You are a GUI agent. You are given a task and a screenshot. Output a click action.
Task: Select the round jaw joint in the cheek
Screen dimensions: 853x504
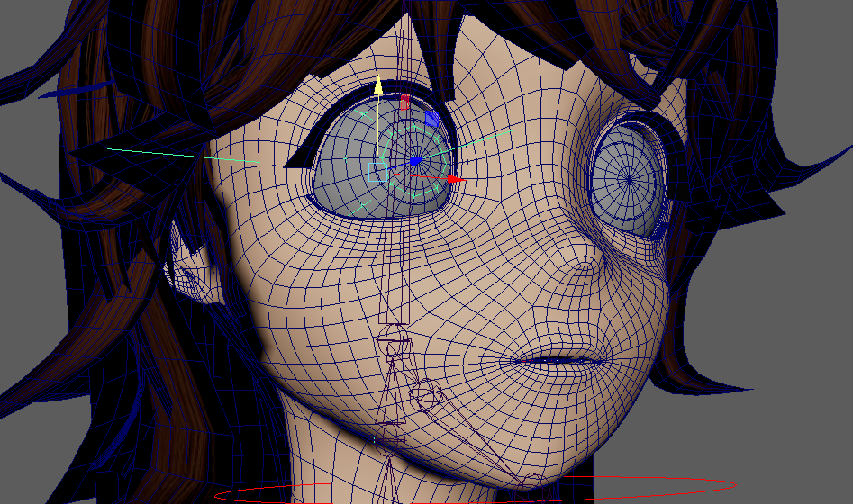[427, 395]
